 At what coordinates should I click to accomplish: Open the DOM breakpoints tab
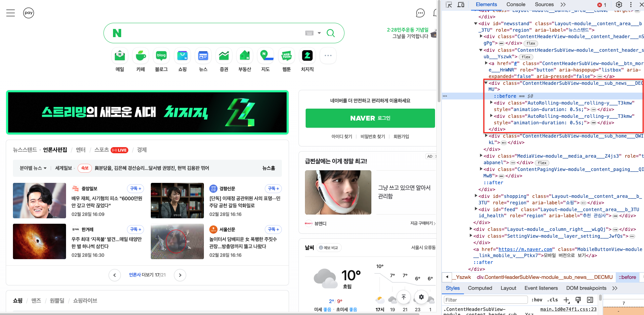[x=586, y=288]
